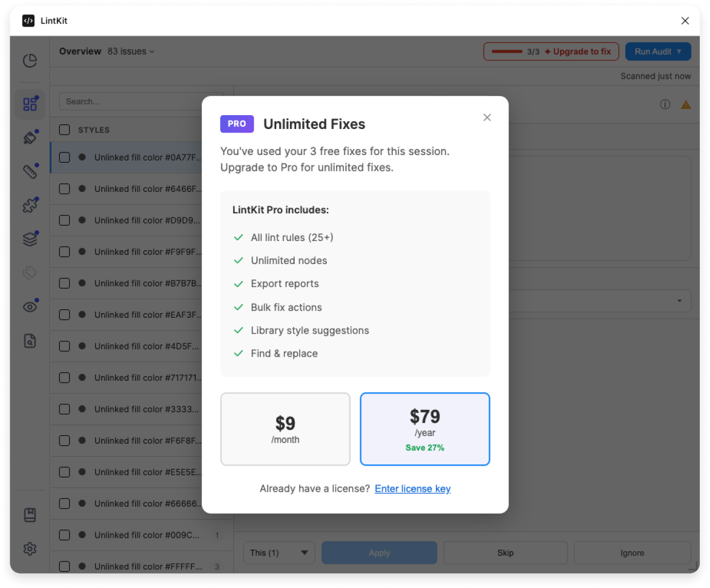Click the All lint rules (25+) feature
The height and width of the screenshot is (588, 710).
(292, 237)
